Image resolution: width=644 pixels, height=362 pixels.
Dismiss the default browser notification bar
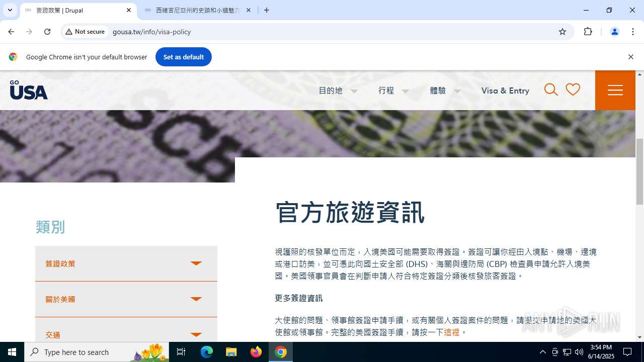(630, 57)
